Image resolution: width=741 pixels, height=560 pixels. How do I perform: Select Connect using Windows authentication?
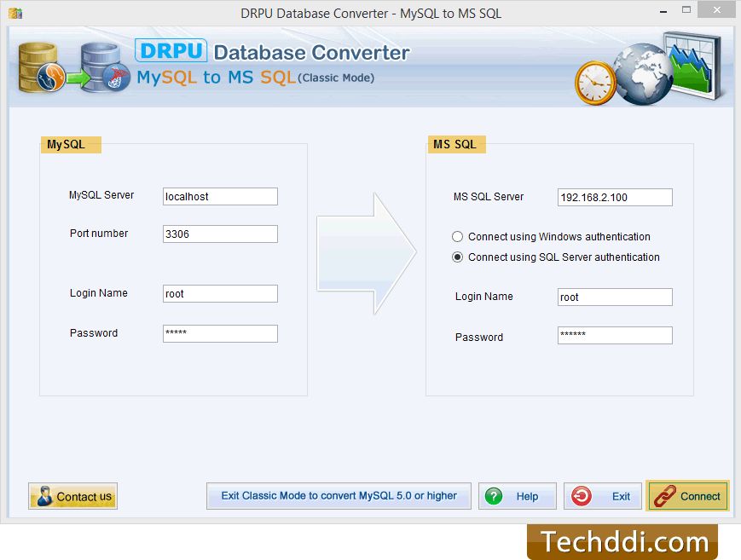pos(458,237)
